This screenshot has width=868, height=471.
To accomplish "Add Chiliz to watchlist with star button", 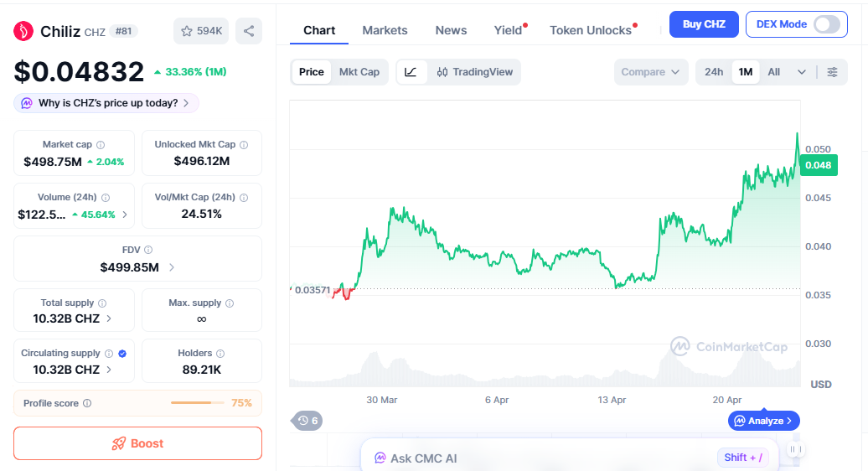I will [x=201, y=31].
